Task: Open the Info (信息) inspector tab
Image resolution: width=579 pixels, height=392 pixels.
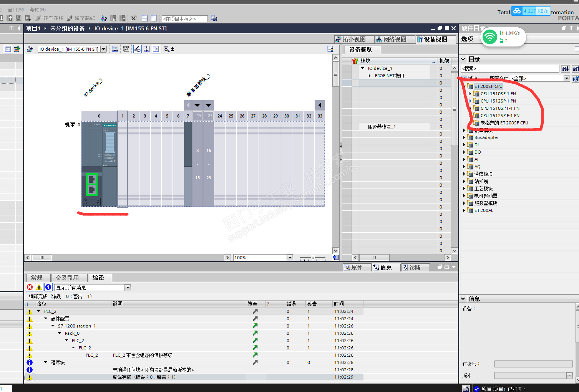Action: [386, 268]
